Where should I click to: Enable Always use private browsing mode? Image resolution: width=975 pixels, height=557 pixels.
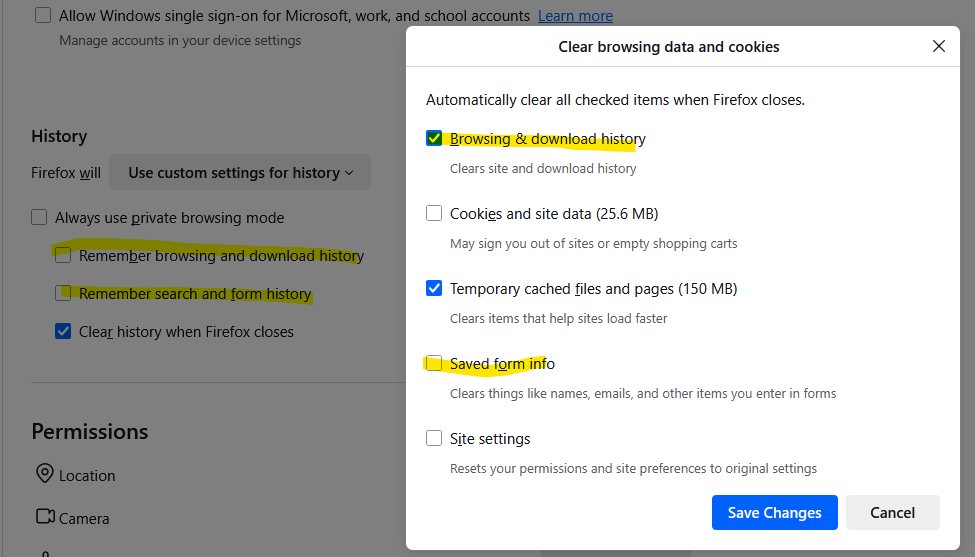[39, 217]
